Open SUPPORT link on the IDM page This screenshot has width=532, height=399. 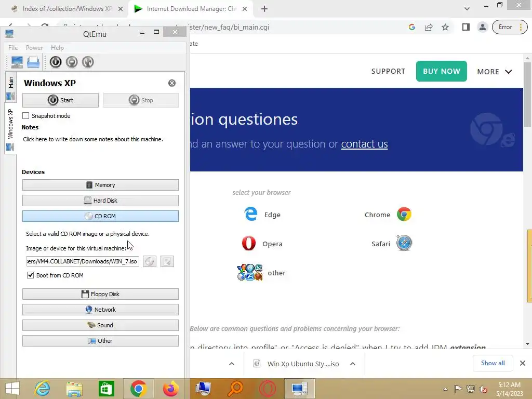[388, 71]
